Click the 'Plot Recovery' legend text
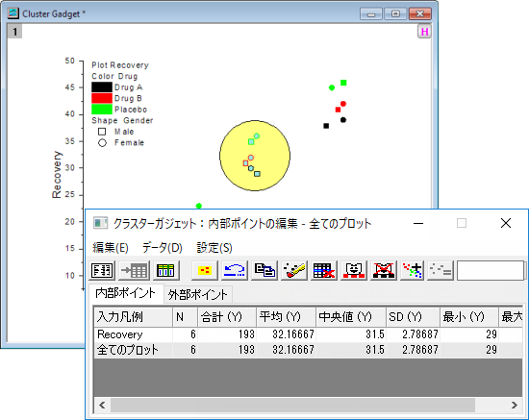Viewport: 529px width, 420px height. click(x=120, y=65)
